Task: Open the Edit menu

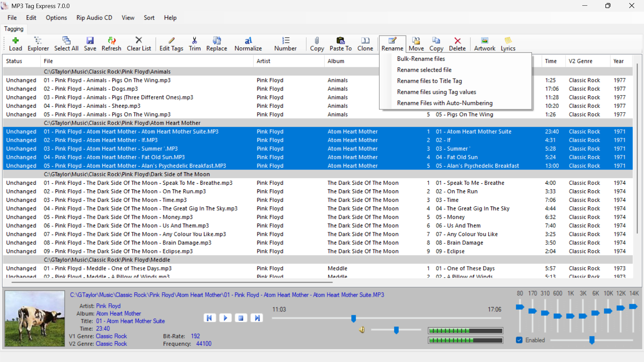Action: pyautogui.click(x=31, y=18)
